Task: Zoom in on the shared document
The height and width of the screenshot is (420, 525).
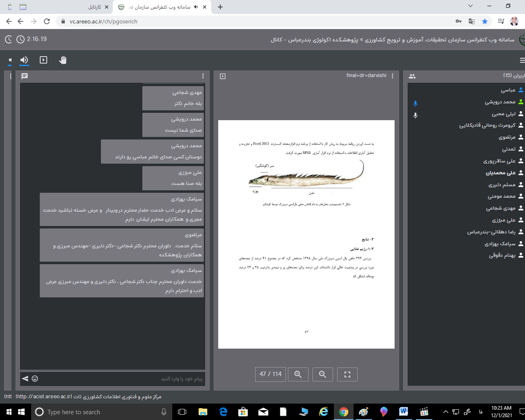Action: pyautogui.click(x=298, y=374)
